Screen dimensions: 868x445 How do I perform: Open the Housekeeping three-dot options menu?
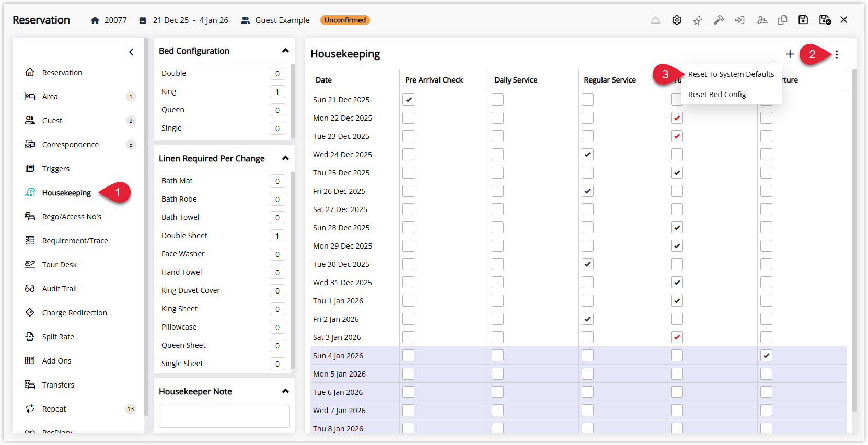(x=837, y=54)
